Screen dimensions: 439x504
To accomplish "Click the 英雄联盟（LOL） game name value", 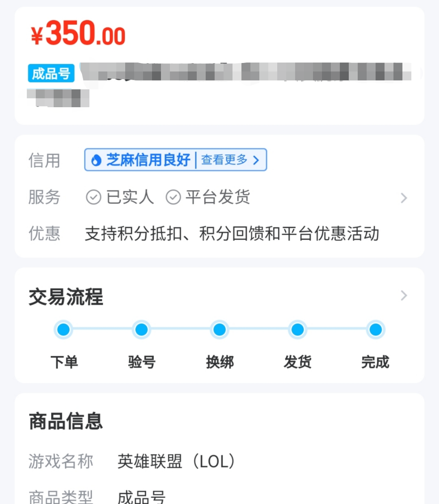I will [176, 461].
